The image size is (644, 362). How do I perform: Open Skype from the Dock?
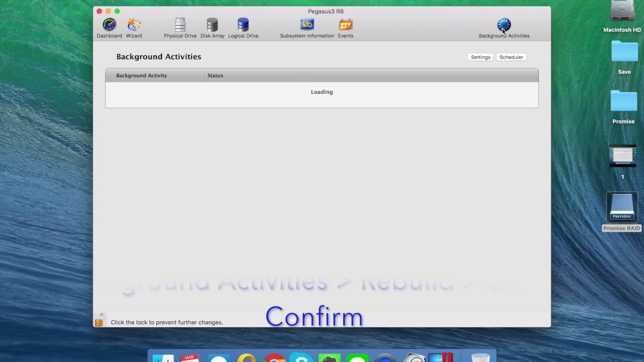click(x=302, y=358)
